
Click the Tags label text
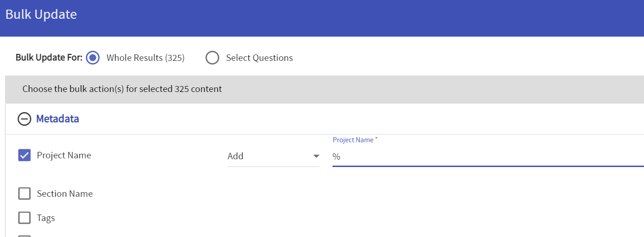46,218
